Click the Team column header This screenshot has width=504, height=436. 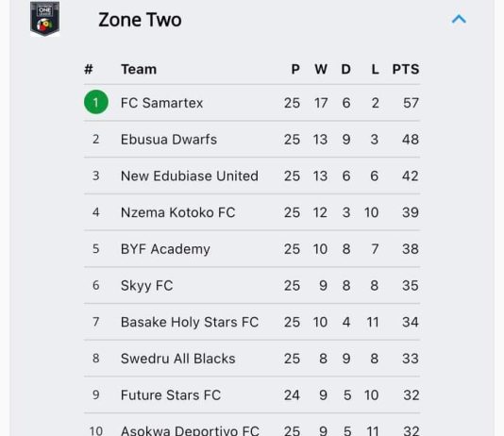pyautogui.click(x=139, y=69)
